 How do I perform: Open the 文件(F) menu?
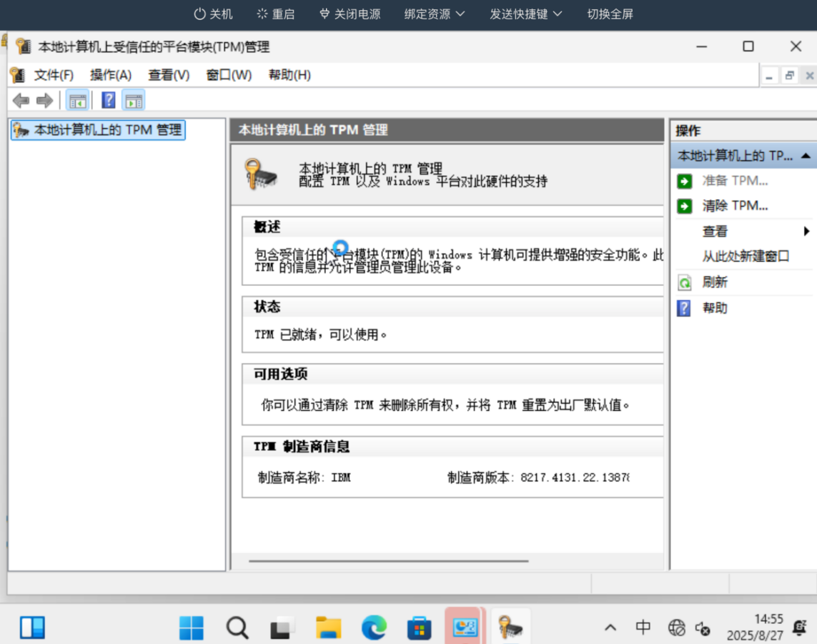pyautogui.click(x=54, y=75)
